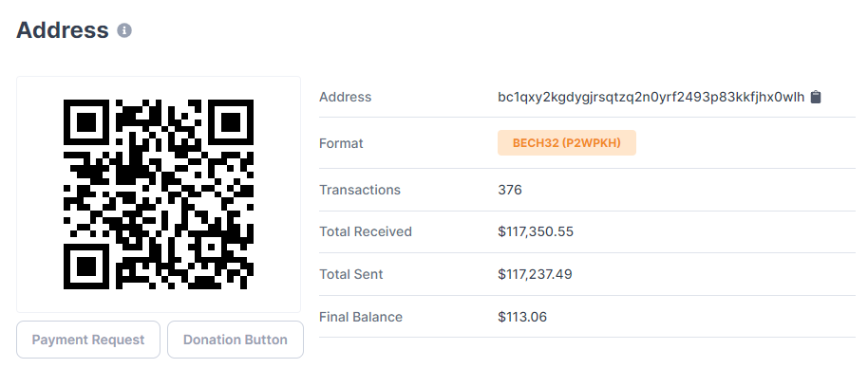
Task: Click the Final Balance value $113.06
Action: [522, 317]
